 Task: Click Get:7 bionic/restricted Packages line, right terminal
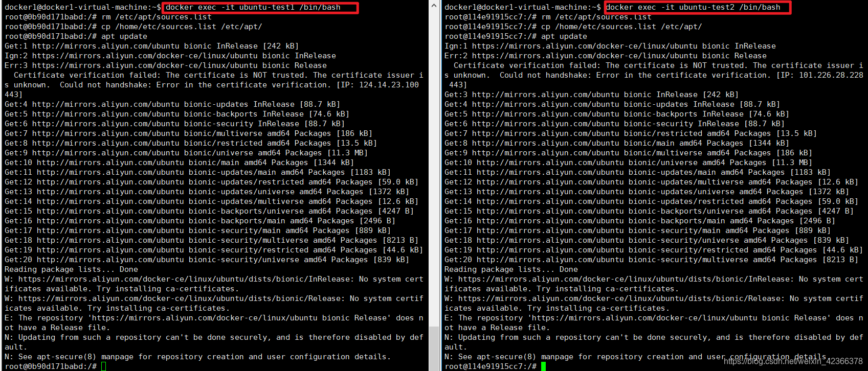click(631, 133)
